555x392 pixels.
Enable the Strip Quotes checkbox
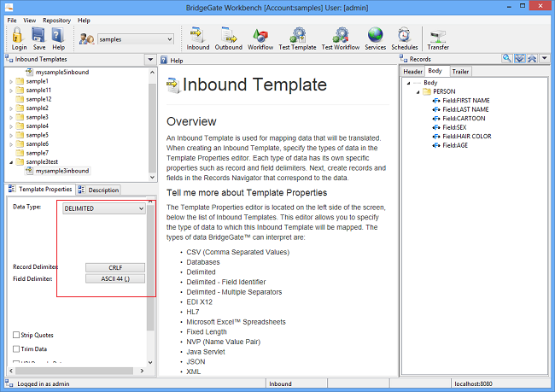(x=16, y=335)
